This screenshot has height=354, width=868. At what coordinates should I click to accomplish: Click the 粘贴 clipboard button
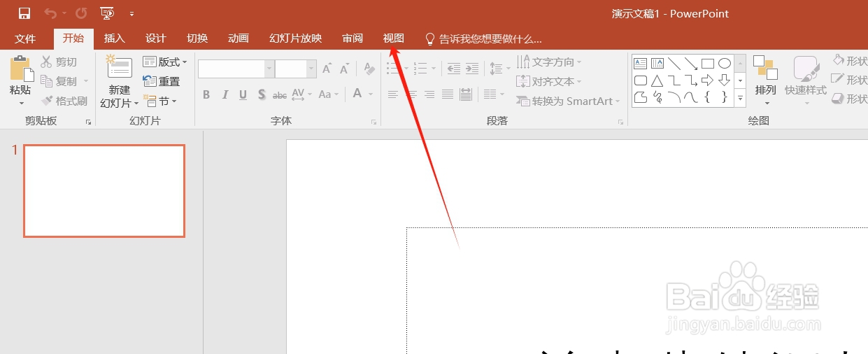pyautogui.click(x=20, y=76)
